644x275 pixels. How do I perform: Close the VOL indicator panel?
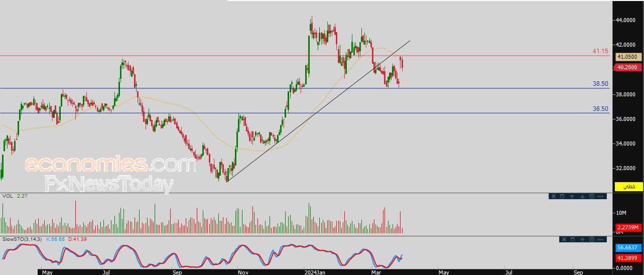coord(554,196)
